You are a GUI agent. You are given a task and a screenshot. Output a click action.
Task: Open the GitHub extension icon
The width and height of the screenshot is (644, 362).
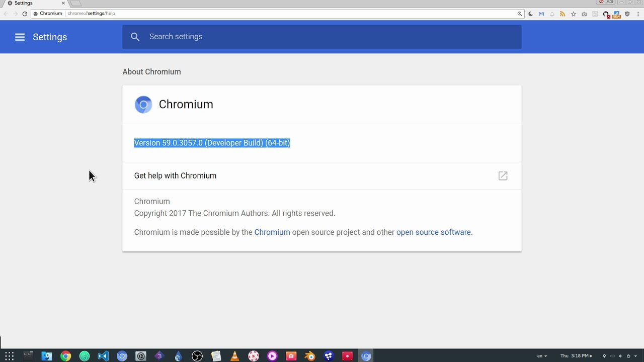point(606,15)
